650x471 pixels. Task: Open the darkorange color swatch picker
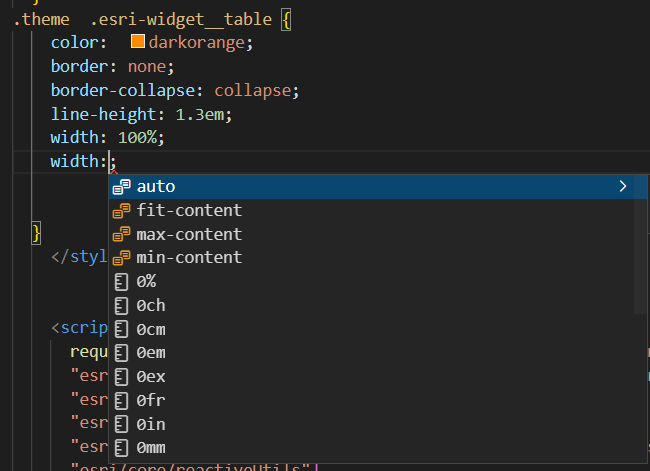(138, 43)
